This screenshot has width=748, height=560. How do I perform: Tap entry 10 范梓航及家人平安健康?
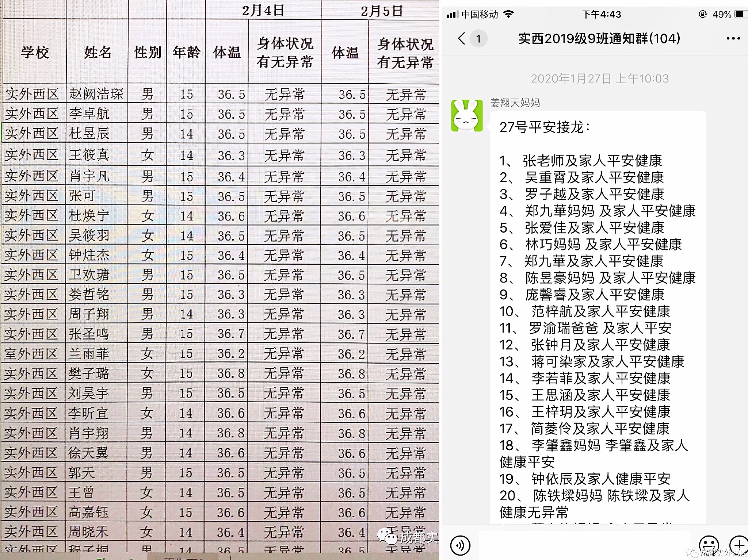point(585,311)
